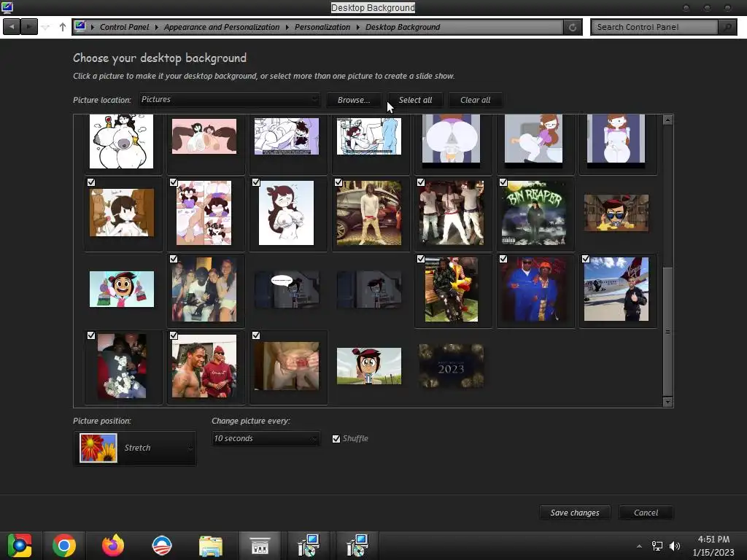
Task: Focus the Search Control Panel field
Action: coord(654,27)
